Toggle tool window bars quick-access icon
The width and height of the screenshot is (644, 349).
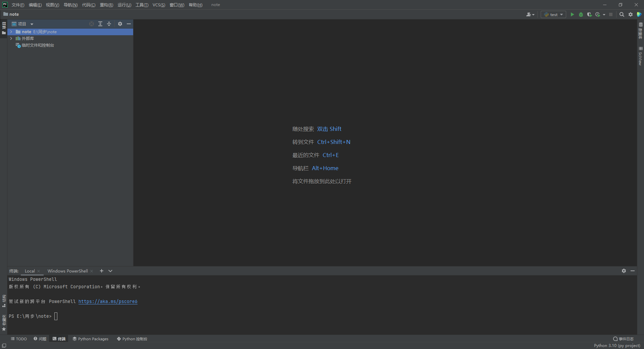pos(4,346)
